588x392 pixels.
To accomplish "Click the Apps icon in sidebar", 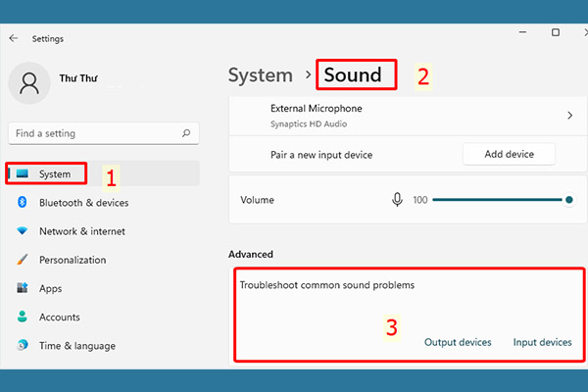I will coord(23,288).
